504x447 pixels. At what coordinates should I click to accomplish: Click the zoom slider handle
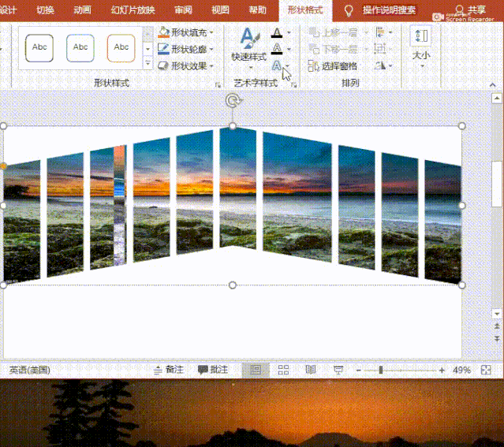381,370
